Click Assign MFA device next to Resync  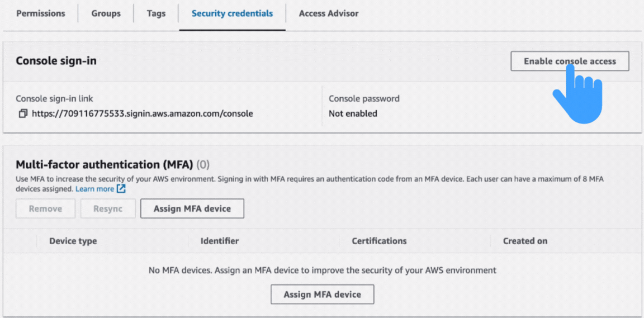click(192, 208)
